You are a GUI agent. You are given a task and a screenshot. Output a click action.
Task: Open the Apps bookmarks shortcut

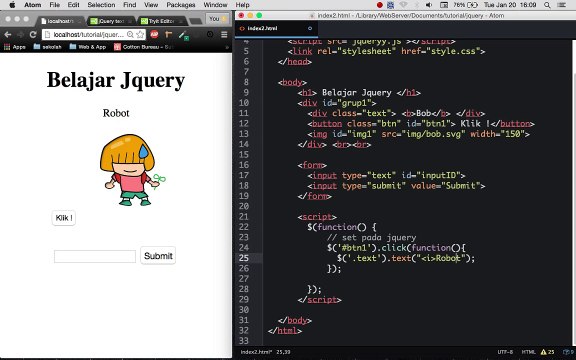click(15, 47)
